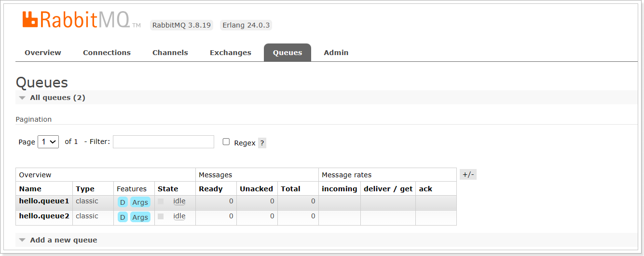The image size is (644, 256).
Task: Switch to the Exchanges tab
Action: tap(231, 53)
